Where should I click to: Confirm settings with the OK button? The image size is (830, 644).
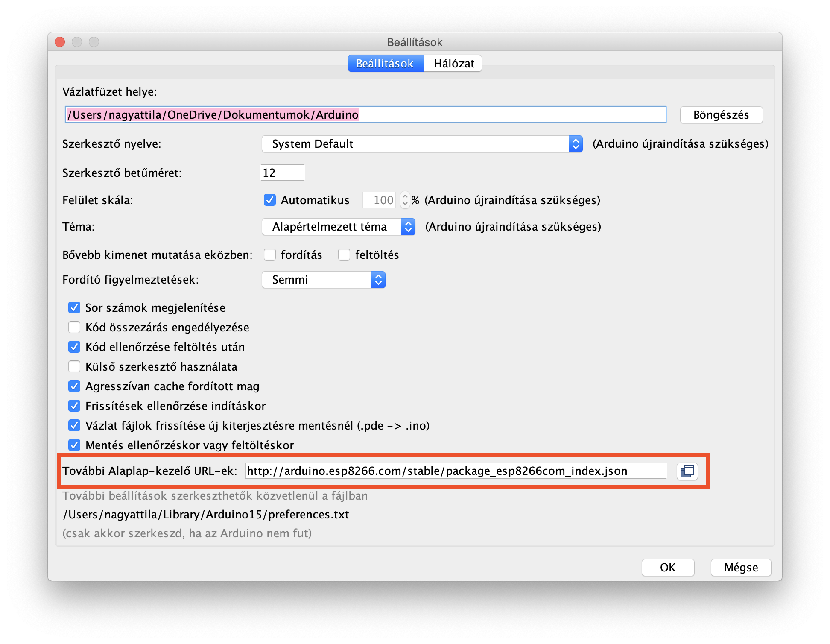[668, 567]
